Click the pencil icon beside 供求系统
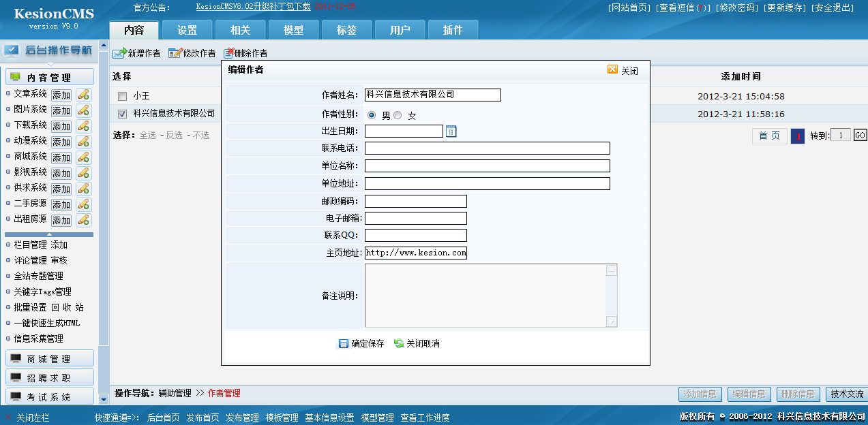 [83, 189]
